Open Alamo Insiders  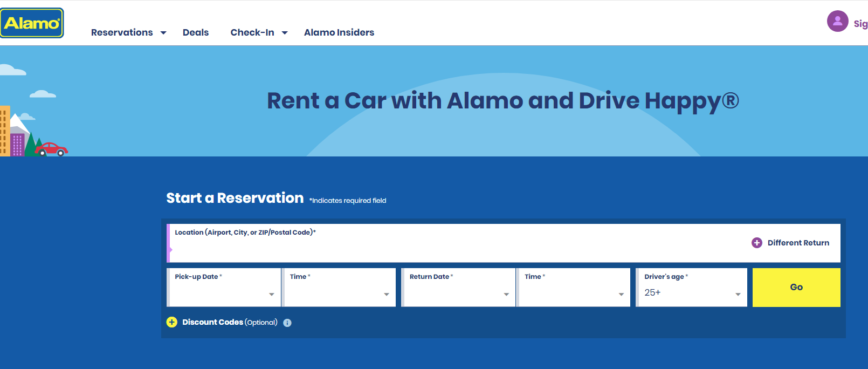pos(339,32)
